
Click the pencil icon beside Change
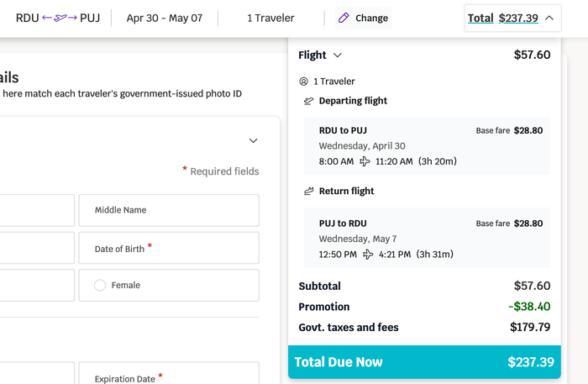[344, 18]
